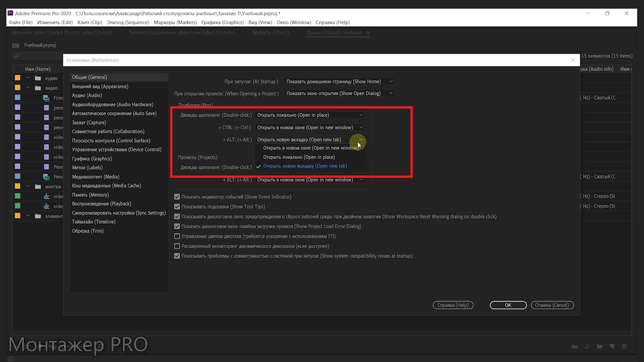The height and width of the screenshot is (362, 644).
Task: Open the Projects + Alt dropdown
Action: [310, 180]
